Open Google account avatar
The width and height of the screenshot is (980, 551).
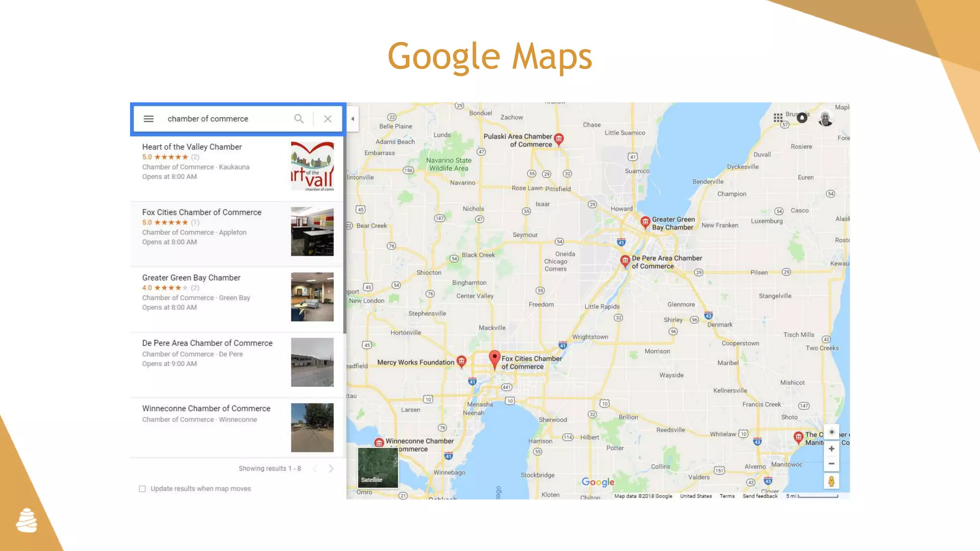tap(826, 118)
